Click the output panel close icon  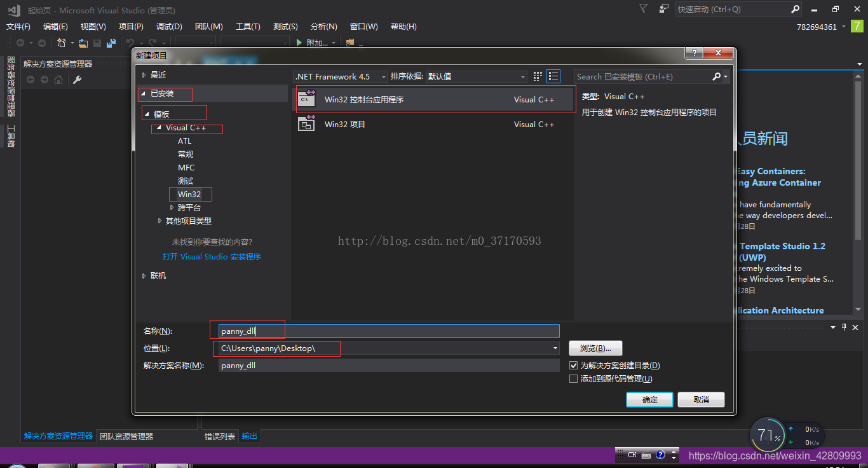[856, 327]
